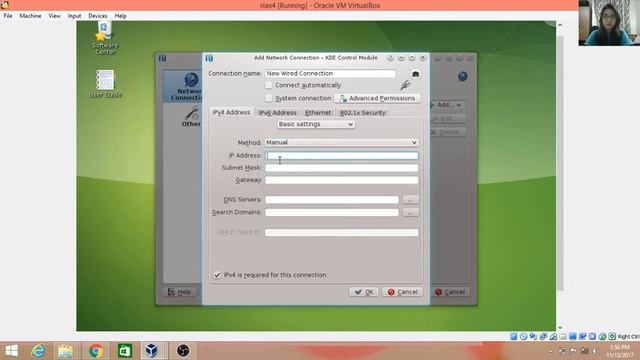Screen dimensions: 640x360
Task: Select the Other module wrench icon
Action: [x=191, y=117]
